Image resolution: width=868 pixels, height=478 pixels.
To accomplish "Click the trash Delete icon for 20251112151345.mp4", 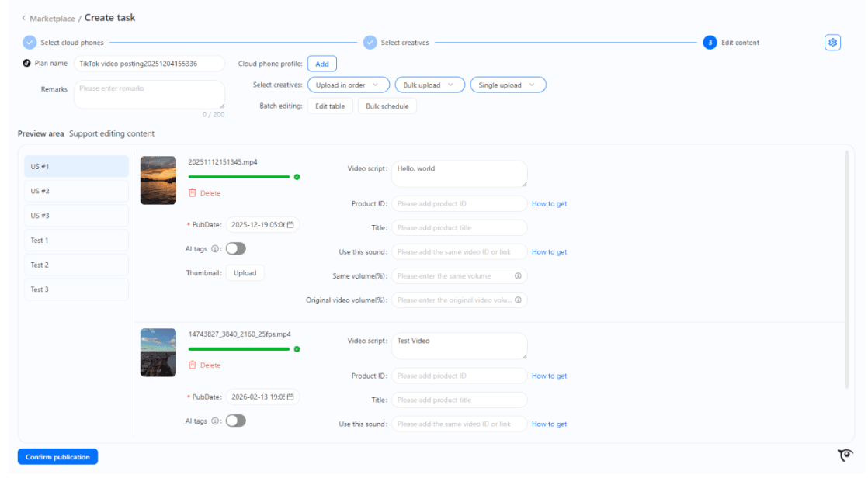I will pos(193,192).
